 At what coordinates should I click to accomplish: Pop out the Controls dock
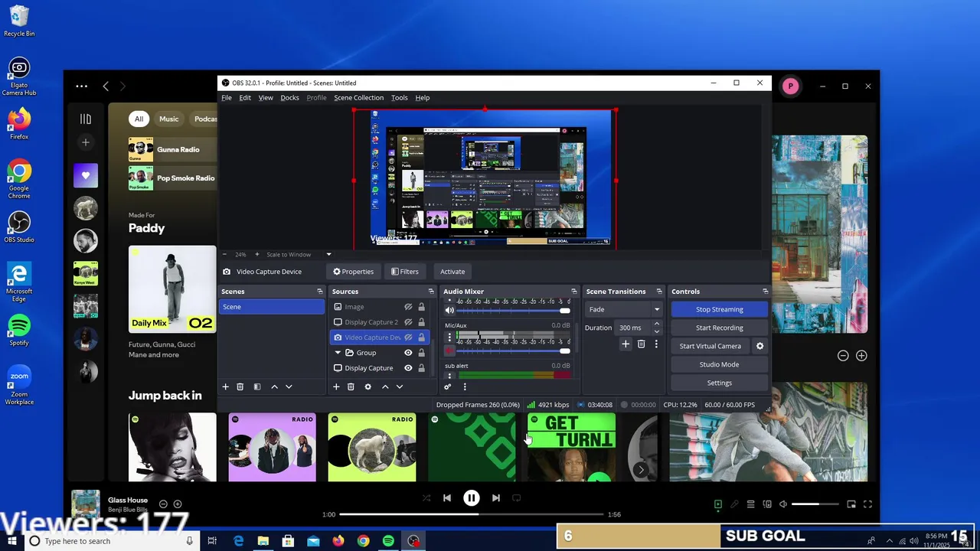[x=766, y=292]
